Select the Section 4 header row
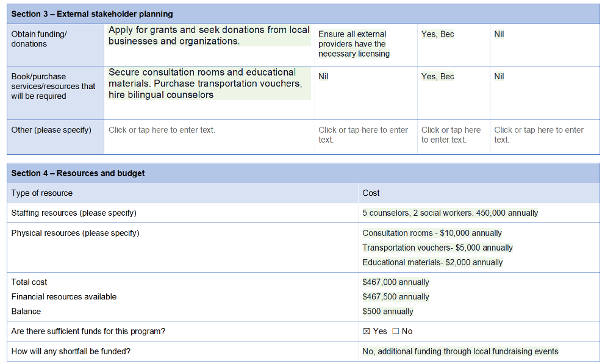Screen dimensions: 605x364 coord(302,173)
